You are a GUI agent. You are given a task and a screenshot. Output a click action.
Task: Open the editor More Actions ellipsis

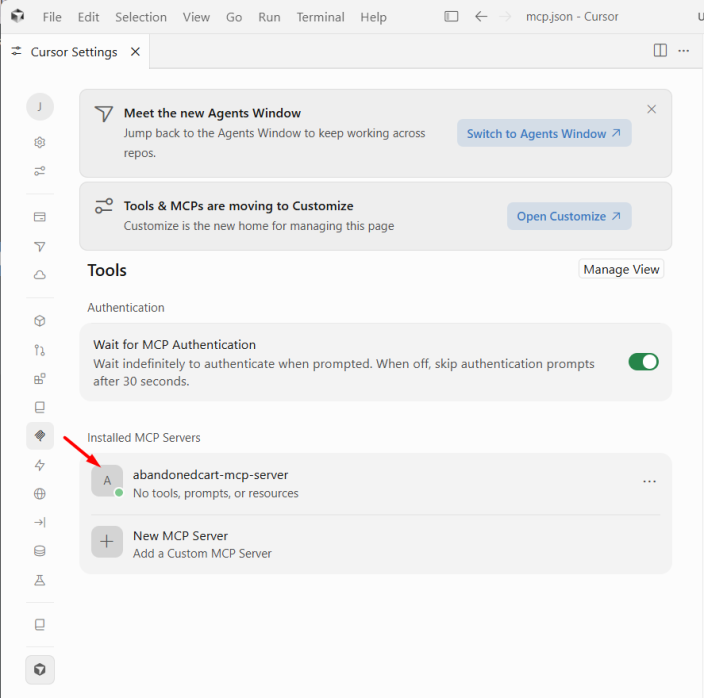684,51
